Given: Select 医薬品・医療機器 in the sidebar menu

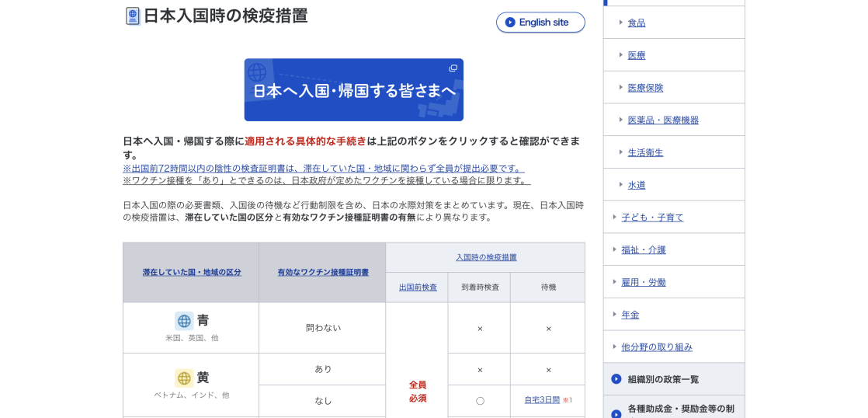Looking at the screenshot, I should pyautogui.click(x=663, y=120).
